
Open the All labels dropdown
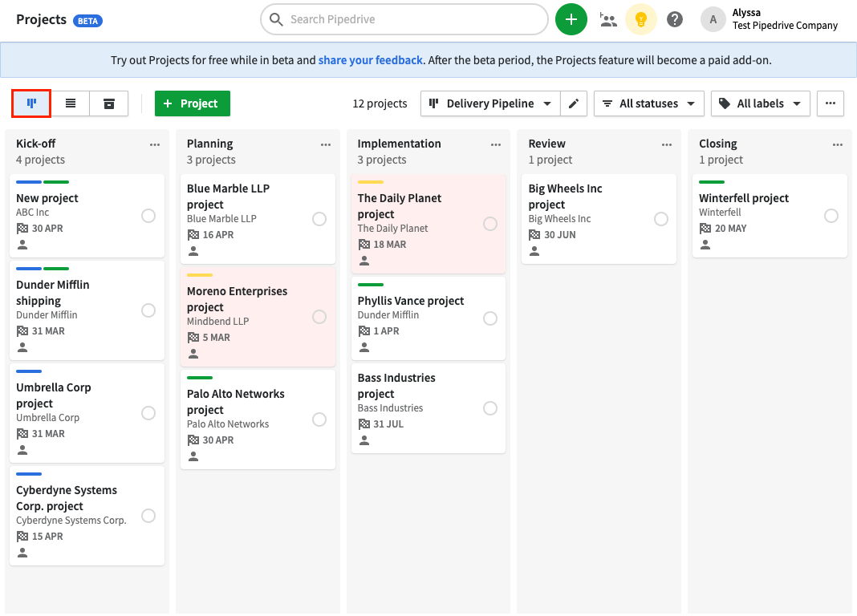coord(760,103)
